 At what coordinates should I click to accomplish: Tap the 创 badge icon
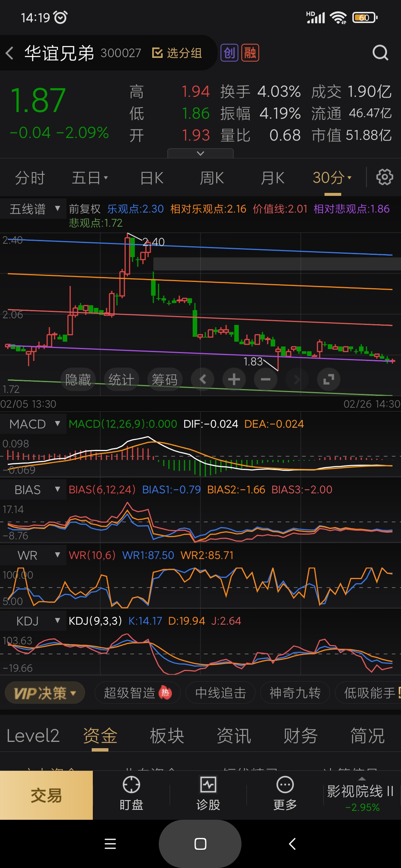point(229,53)
